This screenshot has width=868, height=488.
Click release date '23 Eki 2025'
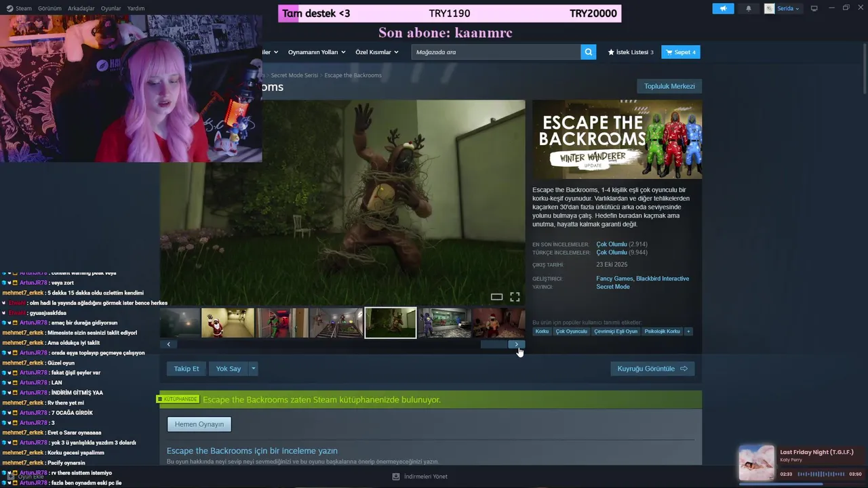612,265
